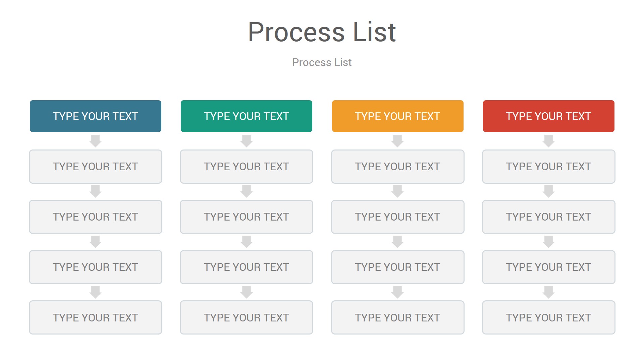Select the last arrow in the red column
The width and height of the screenshot is (644, 362).
pos(548,292)
